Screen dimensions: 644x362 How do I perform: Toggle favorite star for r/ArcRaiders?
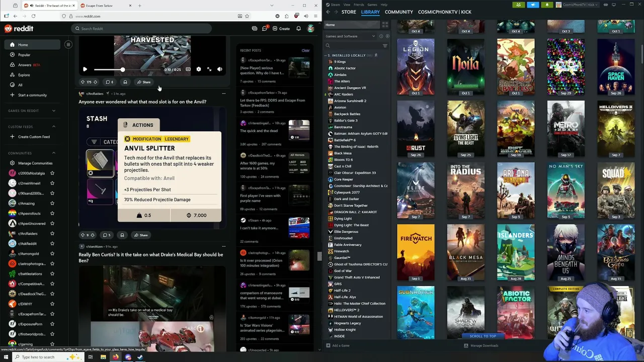coord(52,233)
